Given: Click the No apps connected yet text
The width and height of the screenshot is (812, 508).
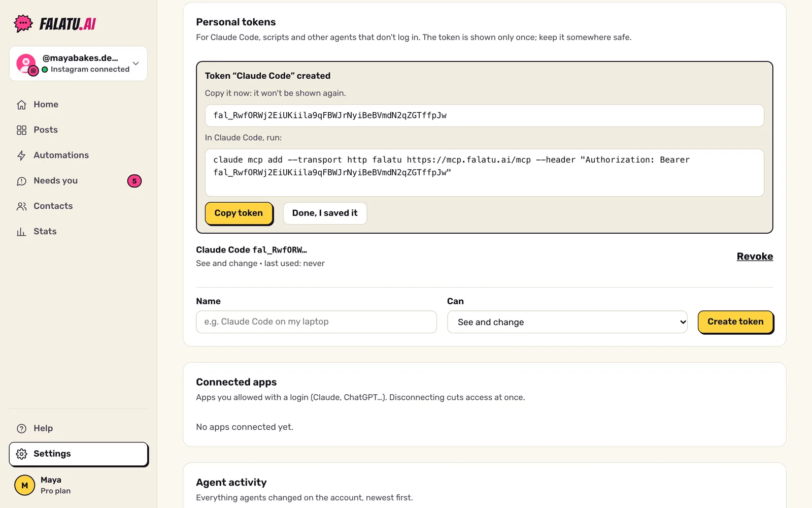Looking at the screenshot, I should (245, 427).
